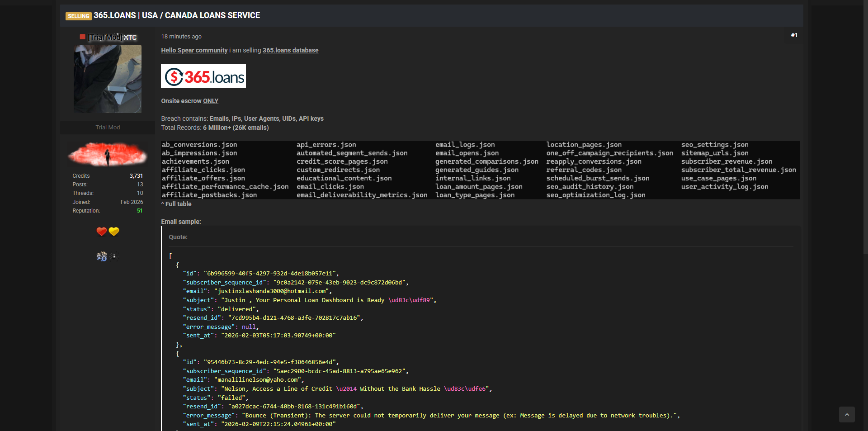
Task: Click the scroll-to-top arrow button
Action: [x=846, y=414]
